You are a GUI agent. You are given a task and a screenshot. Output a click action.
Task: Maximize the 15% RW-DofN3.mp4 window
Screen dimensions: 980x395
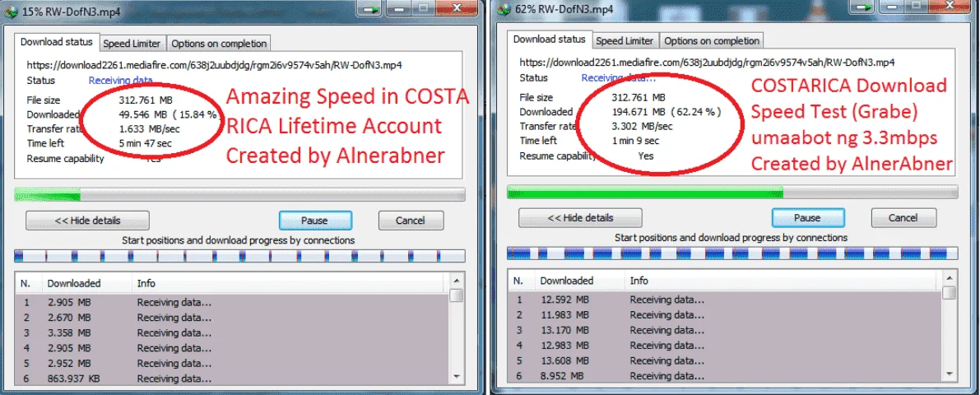pyautogui.click(x=424, y=8)
